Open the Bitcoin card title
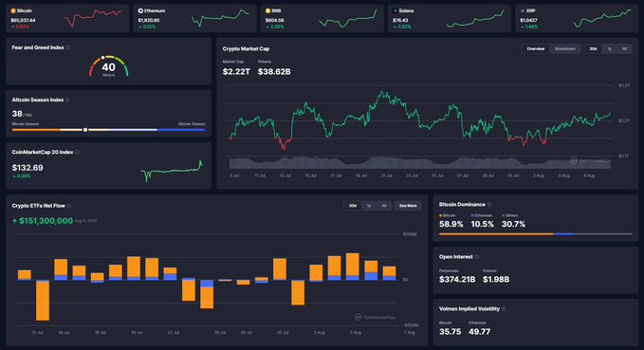This screenshot has width=644, height=350. [25, 10]
